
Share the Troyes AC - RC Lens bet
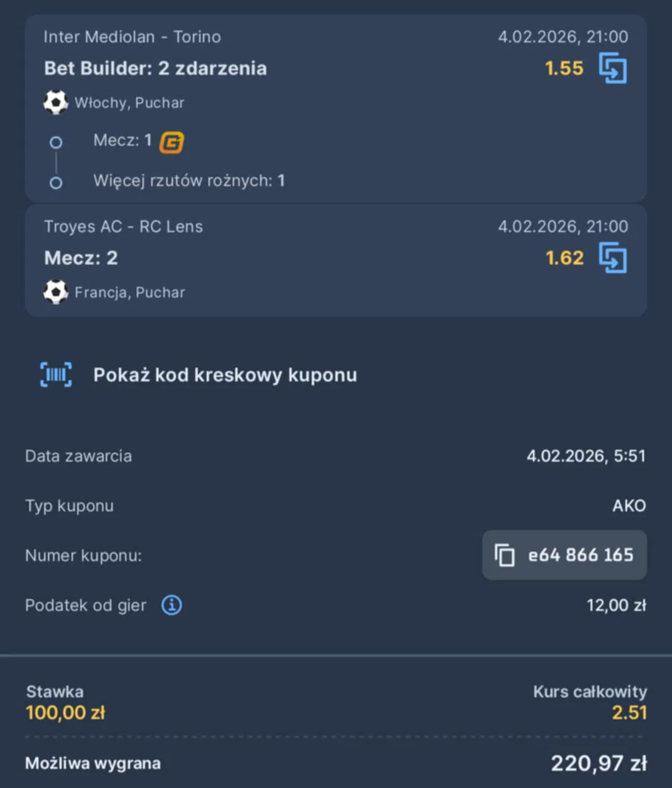[614, 258]
